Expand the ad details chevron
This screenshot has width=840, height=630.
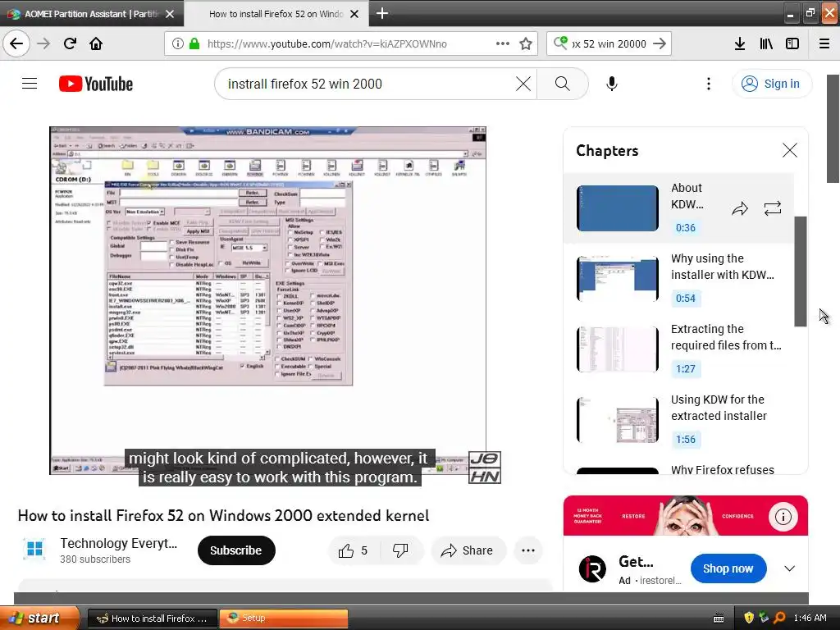[790, 568]
